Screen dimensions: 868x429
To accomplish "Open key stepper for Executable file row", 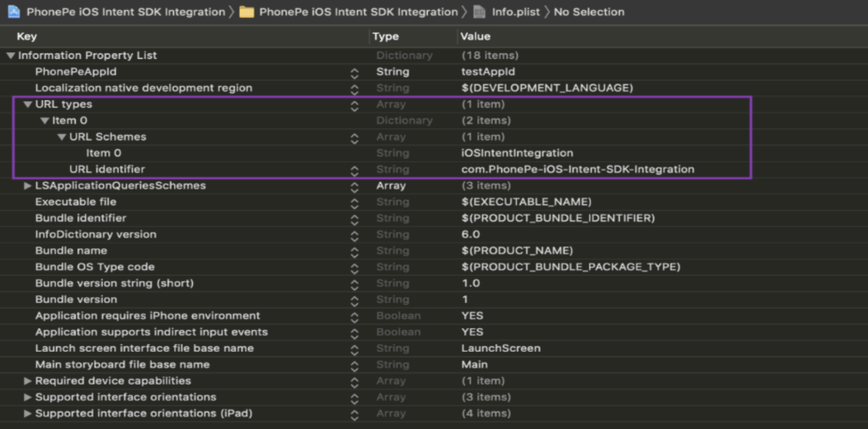I will 354,203.
